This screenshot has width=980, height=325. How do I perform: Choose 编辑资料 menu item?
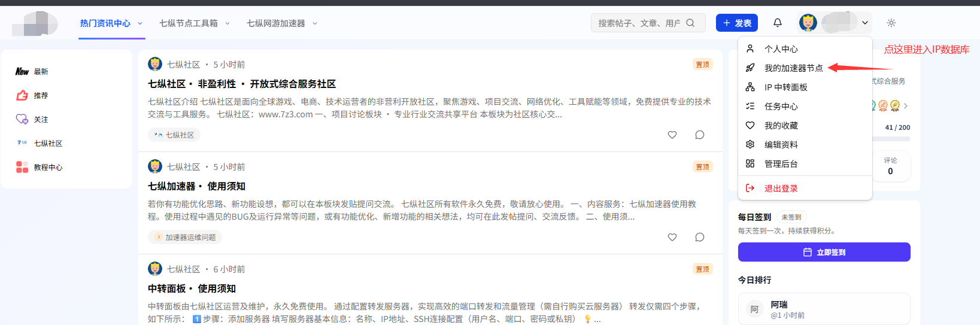click(805, 144)
